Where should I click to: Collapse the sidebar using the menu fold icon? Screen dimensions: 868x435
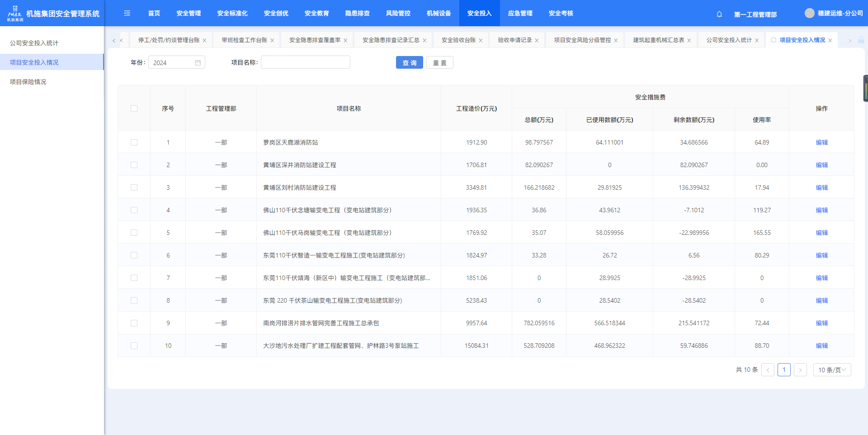click(x=127, y=14)
